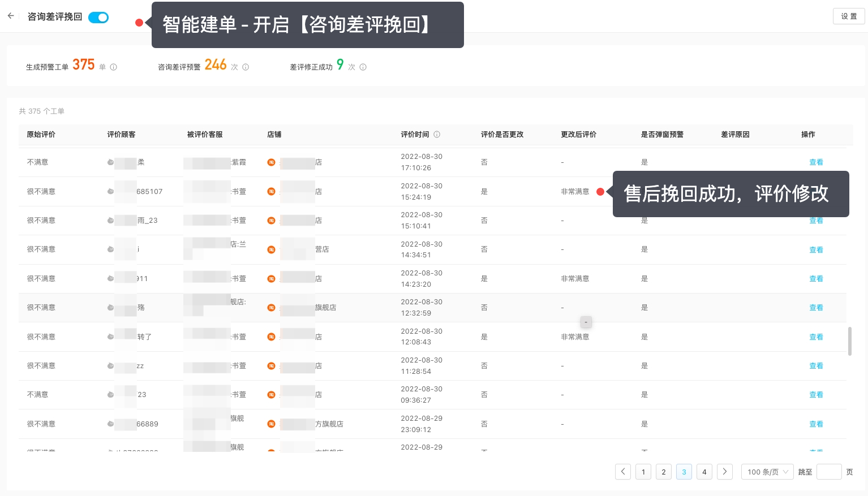This screenshot has height=496, width=868.
Task: Click the 被评价客服 column header
Action: pos(205,135)
